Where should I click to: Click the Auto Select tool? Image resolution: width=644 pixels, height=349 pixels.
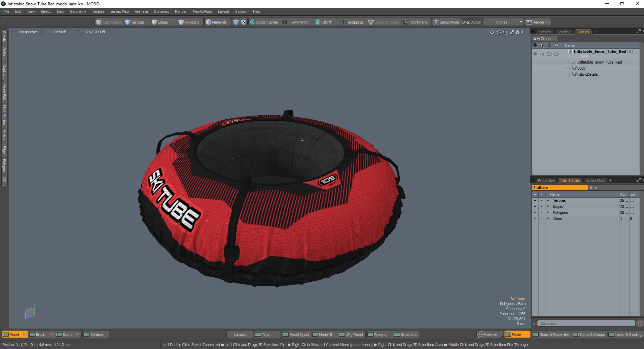coord(109,22)
